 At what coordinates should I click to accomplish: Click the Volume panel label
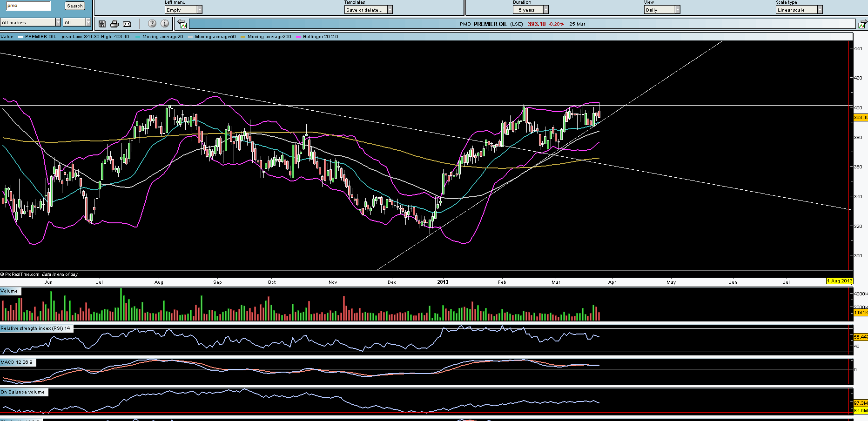9,291
